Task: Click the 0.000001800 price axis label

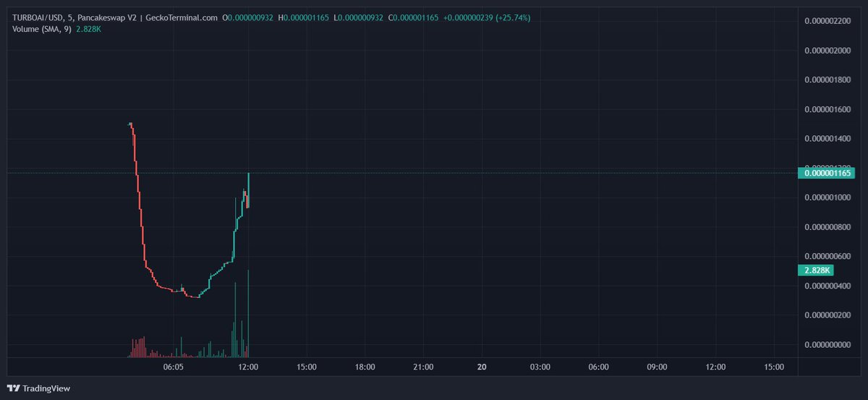Action: (827, 80)
